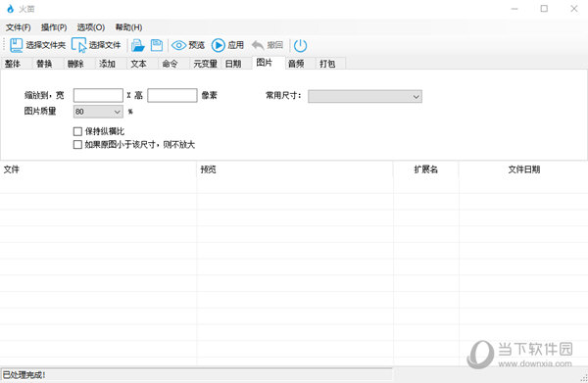Click the 扩展名 column header

(426, 169)
